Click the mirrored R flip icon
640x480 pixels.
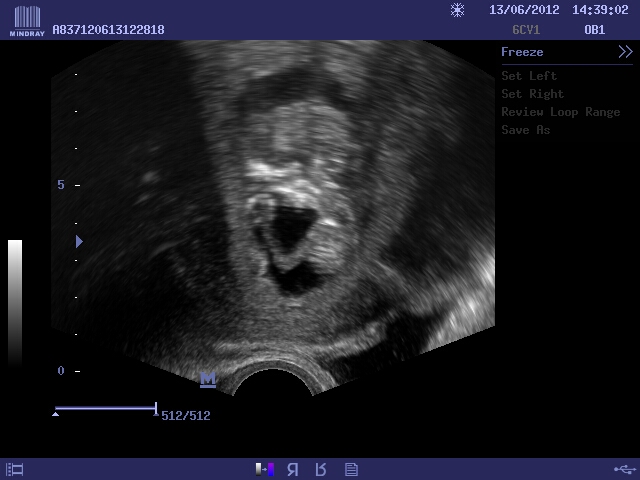pyautogui.click(x=293, y=469)
